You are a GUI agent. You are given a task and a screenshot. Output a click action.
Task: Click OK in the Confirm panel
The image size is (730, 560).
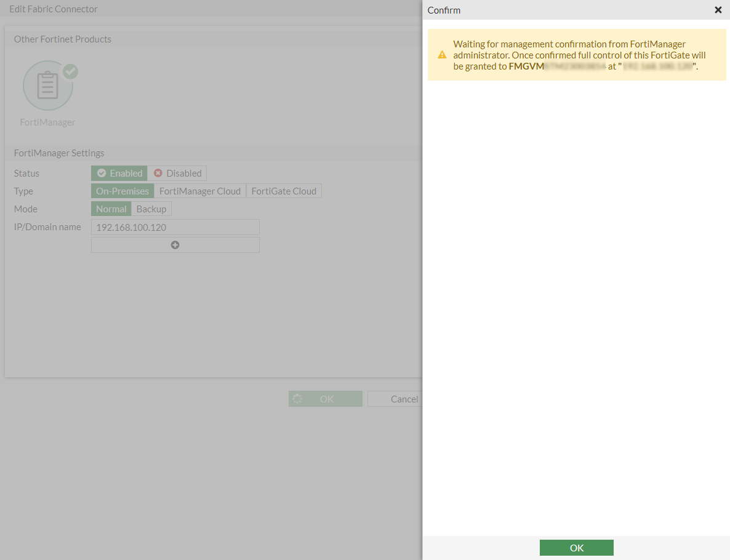click(576, 548)
